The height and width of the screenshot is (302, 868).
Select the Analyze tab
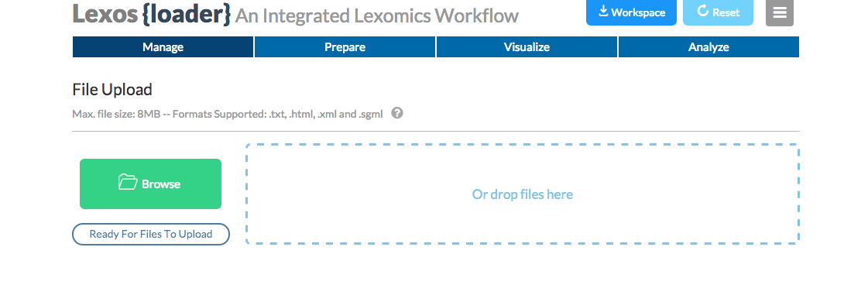[708, 47]
